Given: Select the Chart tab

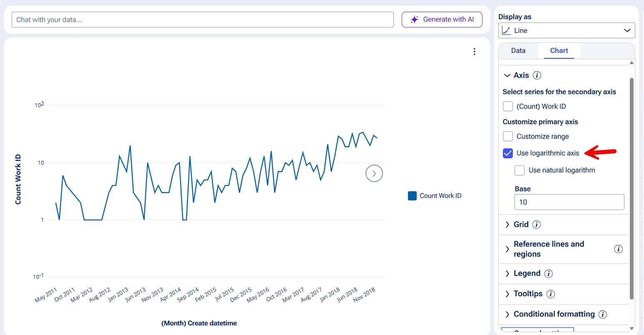Looking at the screenshot, I should click(x=559, y=51).
